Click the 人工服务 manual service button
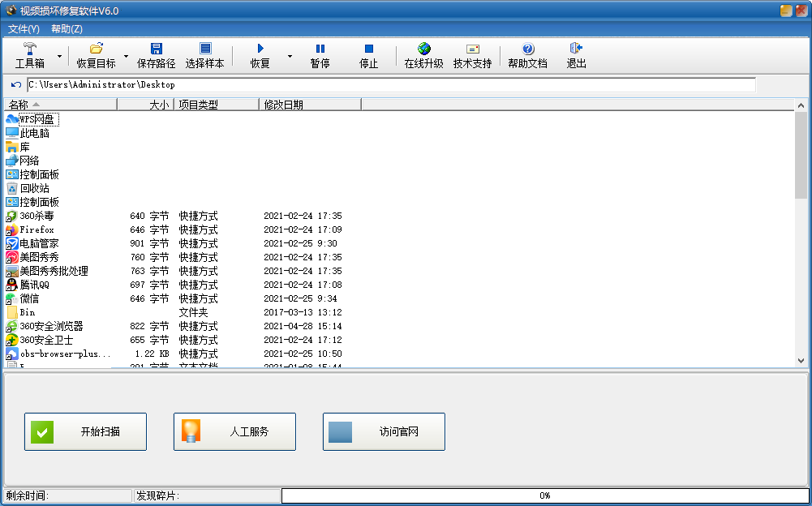The height and width of the screenshot is (506, 812). pyautogui.click(x=234, y=431)
